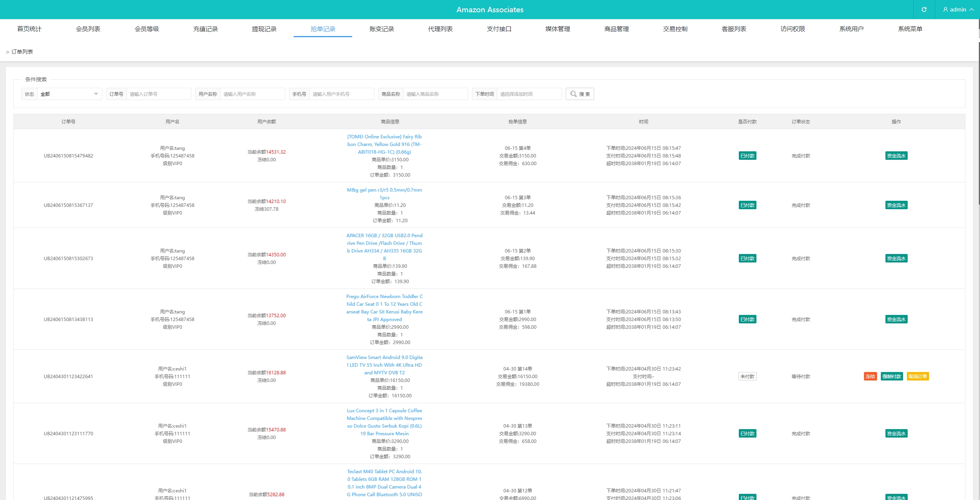Click the 订单号 order number input field

(x=158, y=94)
